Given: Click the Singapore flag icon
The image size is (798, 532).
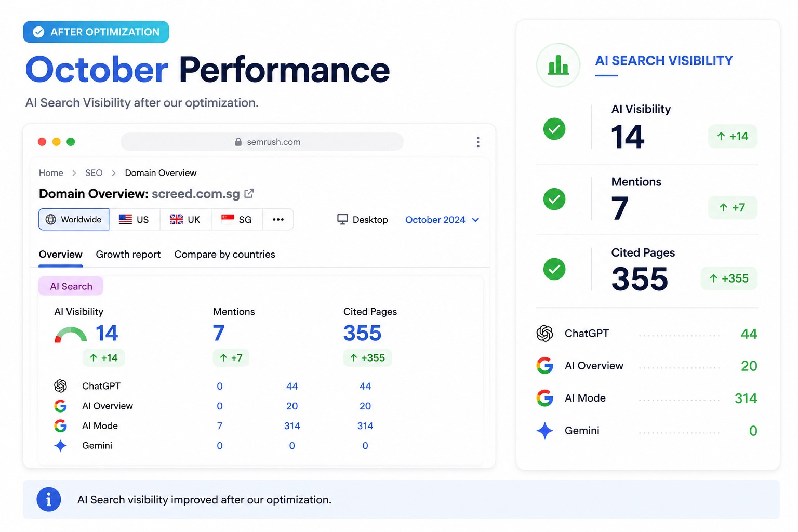Looking at the screenshot, I should coord(228,219).
